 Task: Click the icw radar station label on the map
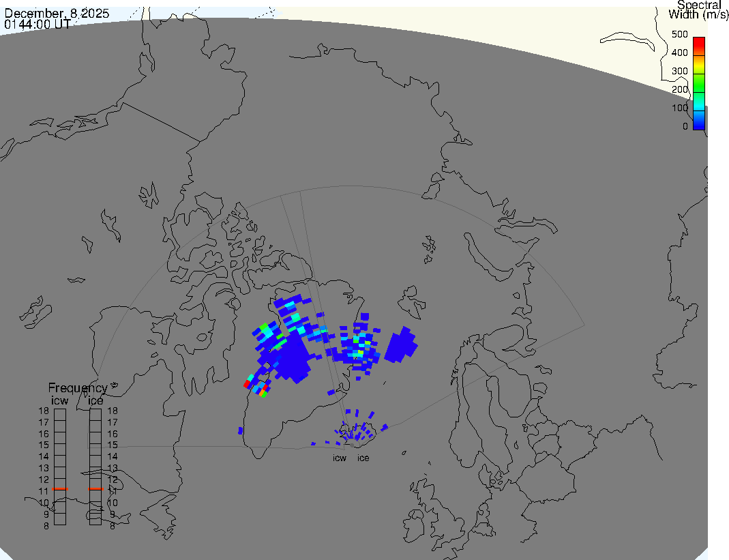340,458
